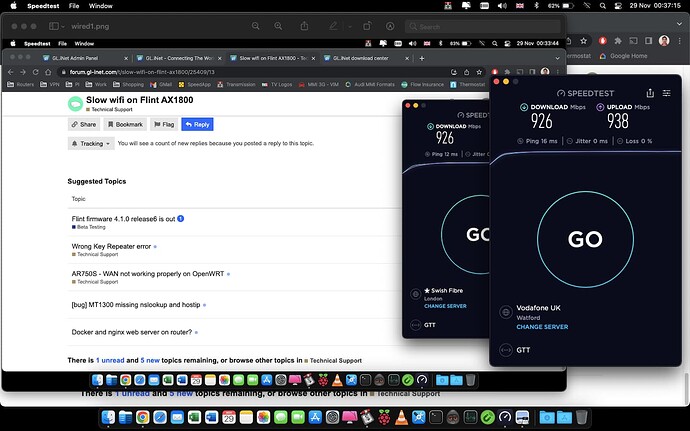Toggle Bluetooth icon beside 62% battery
Screen dimensions: 690x431
coord(536,6)
